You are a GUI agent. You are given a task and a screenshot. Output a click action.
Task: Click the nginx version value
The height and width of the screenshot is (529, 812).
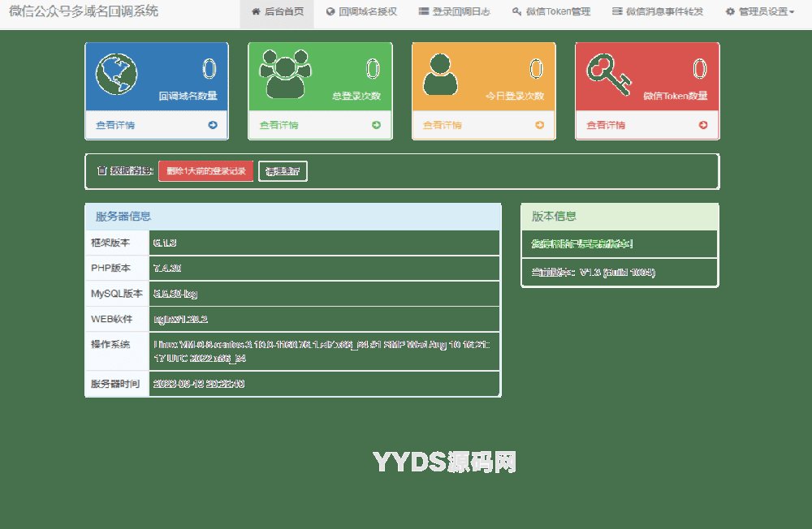tap(181, 320)
